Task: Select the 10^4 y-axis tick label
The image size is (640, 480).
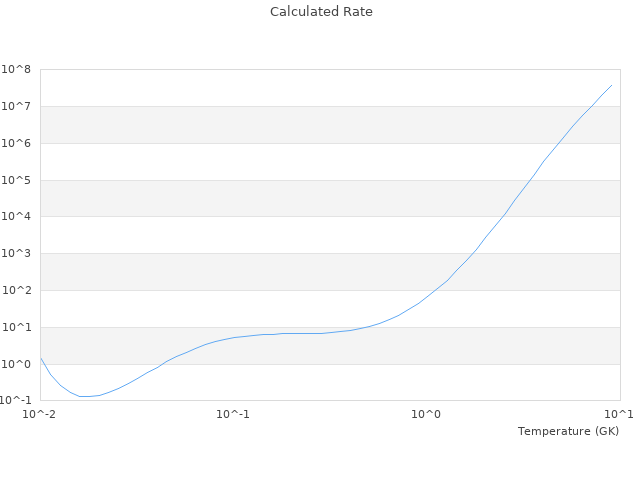Action: [17, 217]
